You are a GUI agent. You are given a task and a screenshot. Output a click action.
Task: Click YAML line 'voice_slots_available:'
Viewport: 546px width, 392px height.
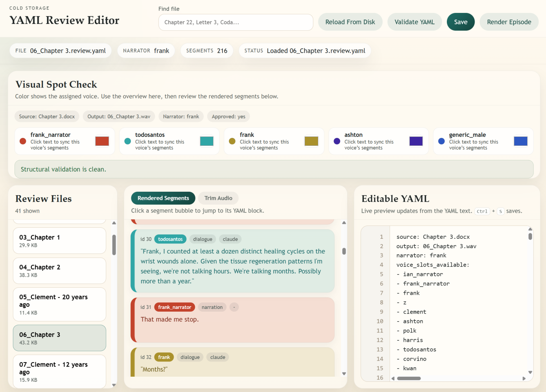tap(433, 265)
